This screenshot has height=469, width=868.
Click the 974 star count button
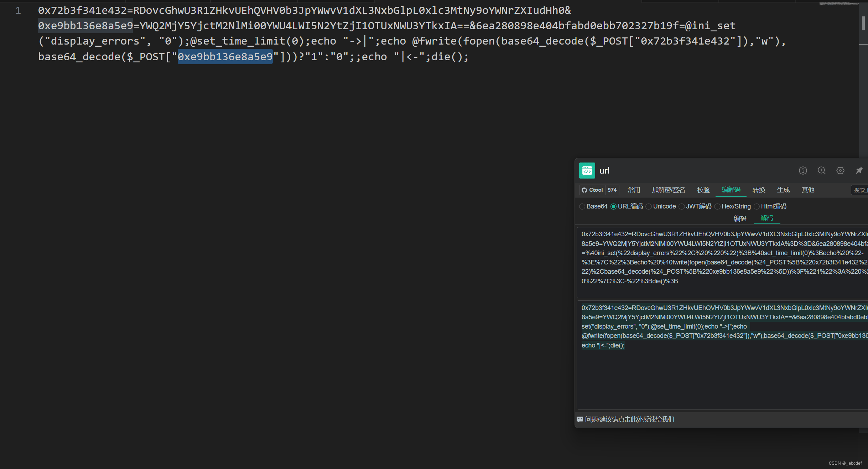[x=612, y=190]
